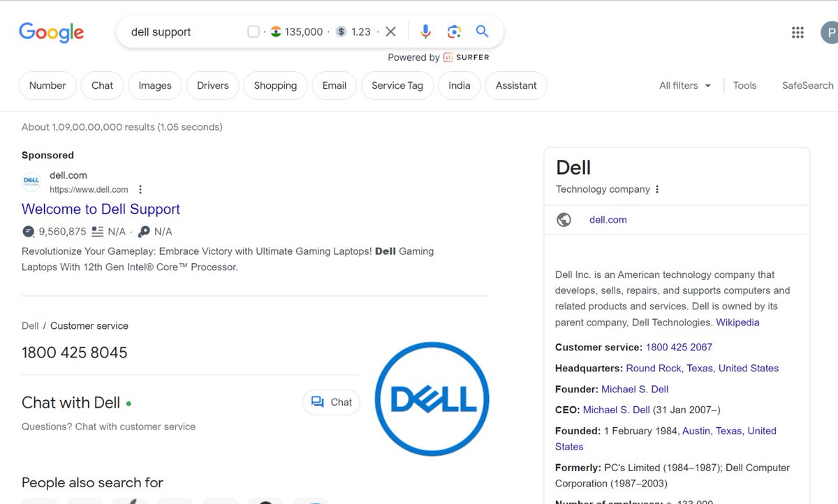Select the India filter chip
The height and width of the screenshot is (504, 838).
coord(460,85)
